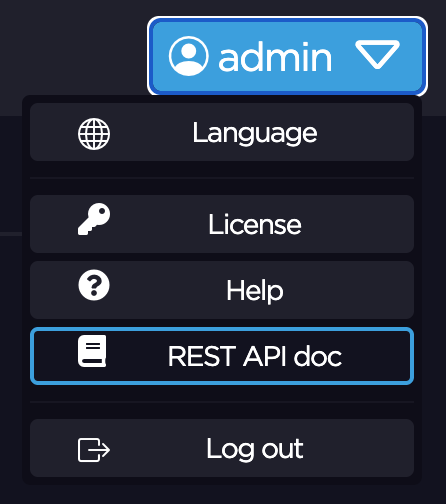The image size is (446, 504).
Task: Open the Language menu entry
Action: 222,132
